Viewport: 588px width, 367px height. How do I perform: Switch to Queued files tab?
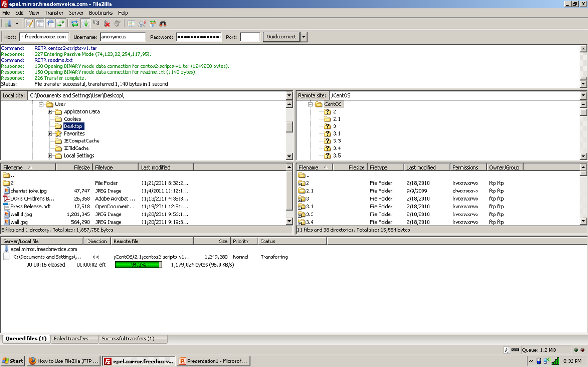coord(26,339)
